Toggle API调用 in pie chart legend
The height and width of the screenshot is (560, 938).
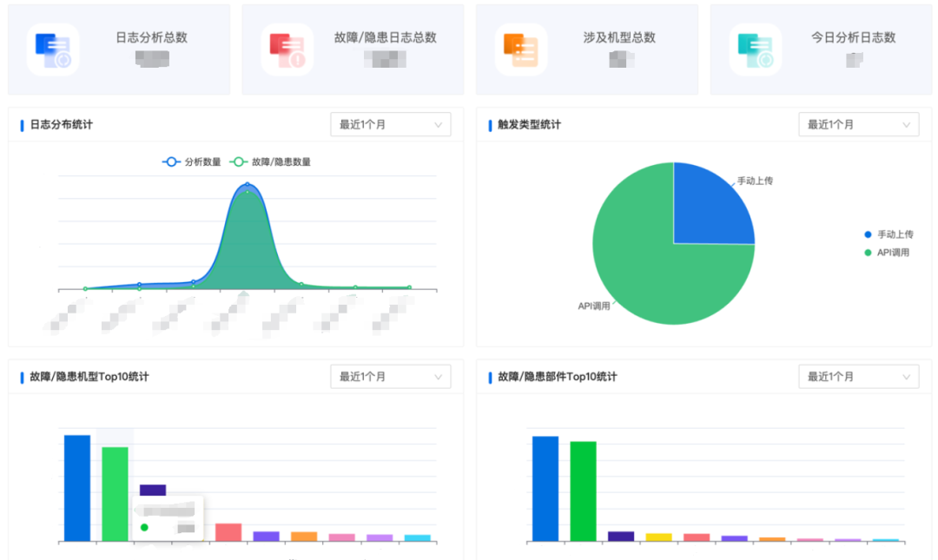click(886, 253)
